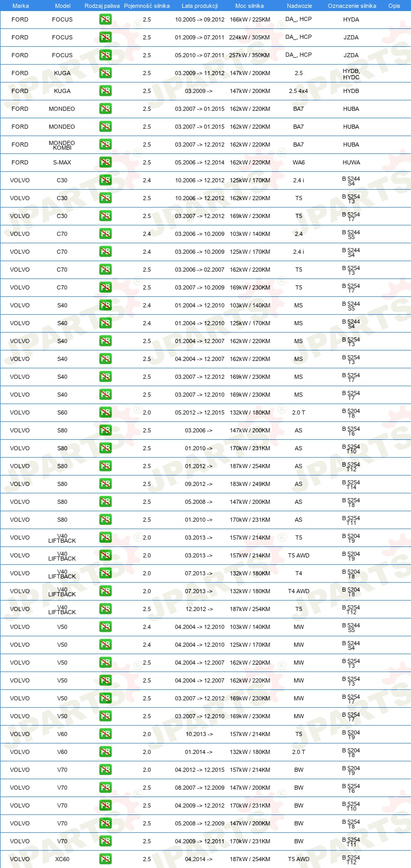
Task: Click body cell WA6
Action: point(299,162)
